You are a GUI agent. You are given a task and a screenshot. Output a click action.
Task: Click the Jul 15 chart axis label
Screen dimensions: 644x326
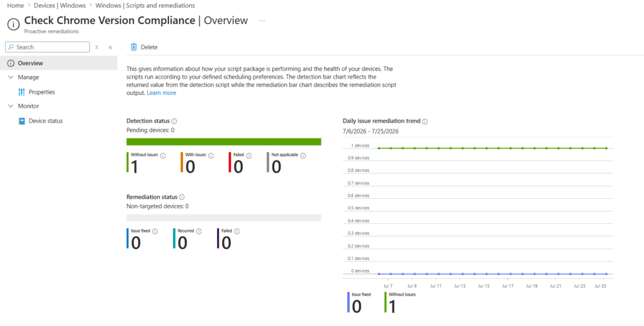484,285
